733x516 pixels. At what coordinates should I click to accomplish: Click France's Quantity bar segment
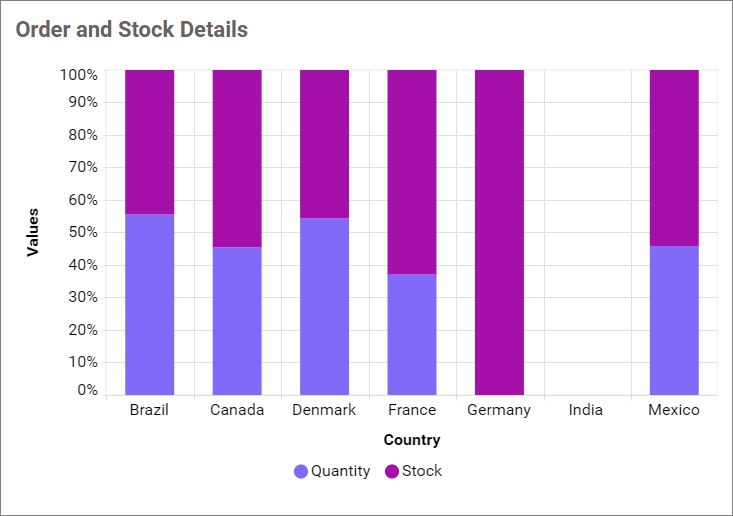click(x=412, y=334)
